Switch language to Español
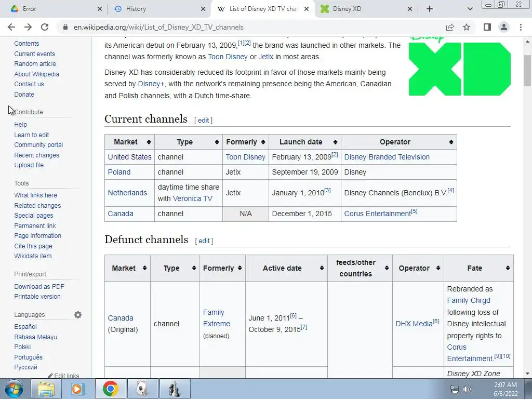Viewport: 532px width, 399px height. tap(25, 327)
